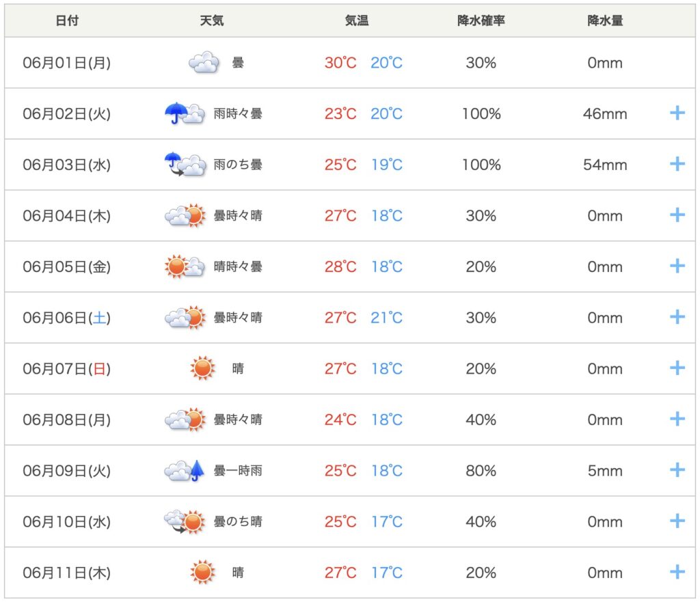Image resolution: width=700 pixels, height=604 pixels.
Task: Click the sun-cloud icon for 06月05日
Action: [185, 266]
